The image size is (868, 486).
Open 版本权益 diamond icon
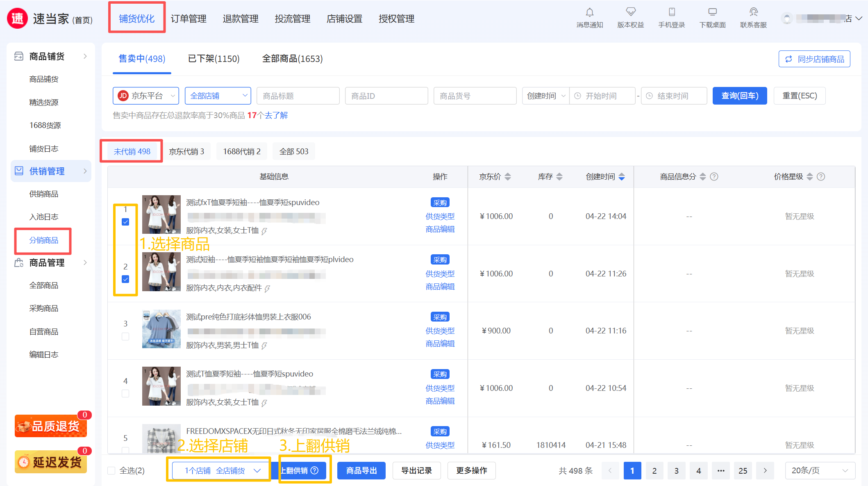(630, 12)
